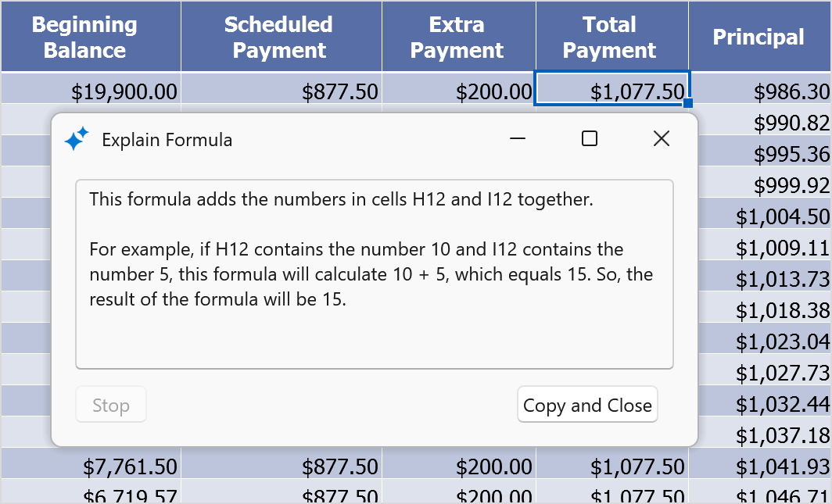Viewport: 832px width, 504px height.
Task: Click the Explain Formula sparkle icon
Action: [x=76, y=140]
